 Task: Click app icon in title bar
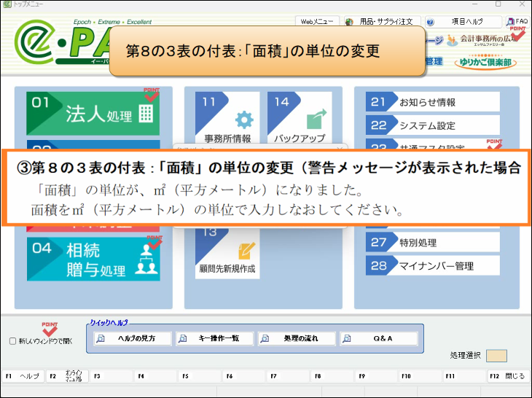tap(7, 4)
